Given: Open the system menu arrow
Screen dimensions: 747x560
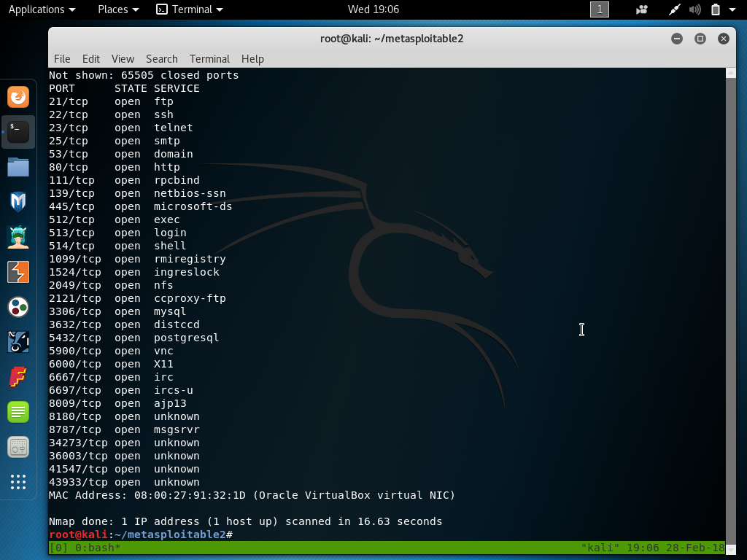Looking at the screenshot, I should pos(732,9).
